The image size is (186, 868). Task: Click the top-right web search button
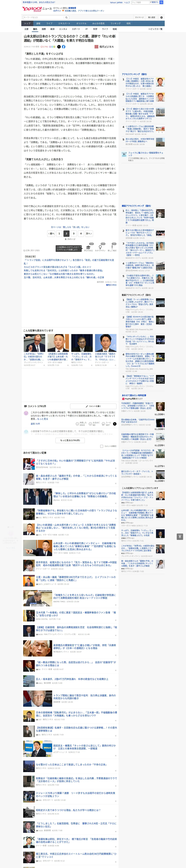click(161, 2)
